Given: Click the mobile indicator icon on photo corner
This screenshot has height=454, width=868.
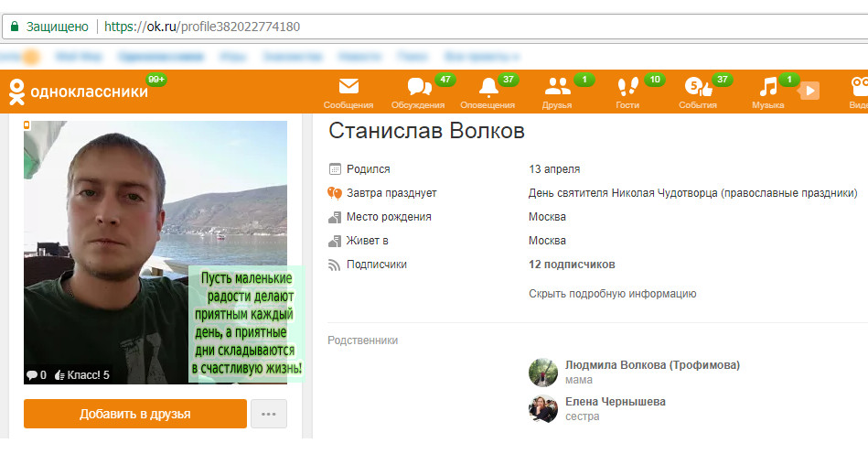Looking at the screenshot, I should [27, 125].
